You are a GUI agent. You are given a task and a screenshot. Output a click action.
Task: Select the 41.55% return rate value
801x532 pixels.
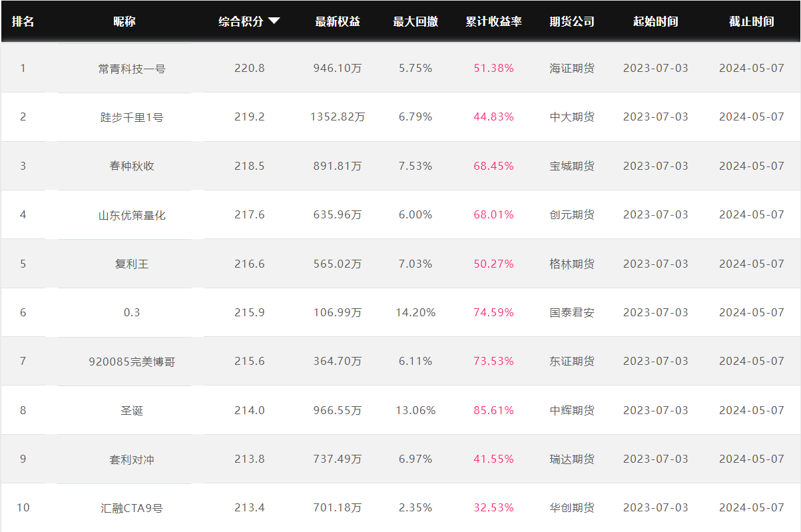[x=494, y=459]
